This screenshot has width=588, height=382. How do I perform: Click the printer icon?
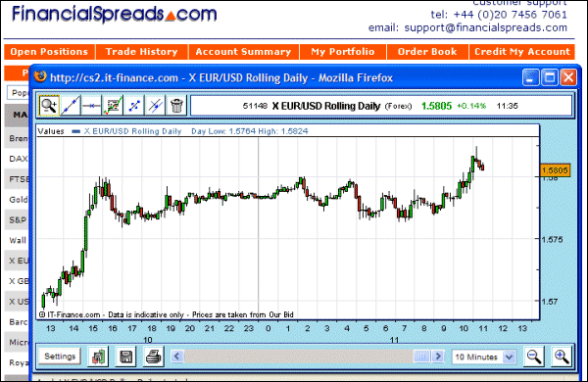[154, 357]
